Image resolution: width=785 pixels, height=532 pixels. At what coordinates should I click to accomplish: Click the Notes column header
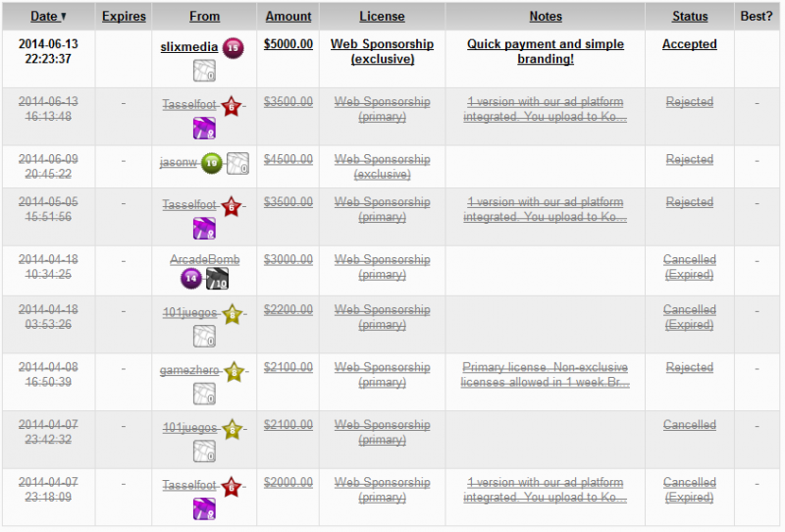(546, 16)
